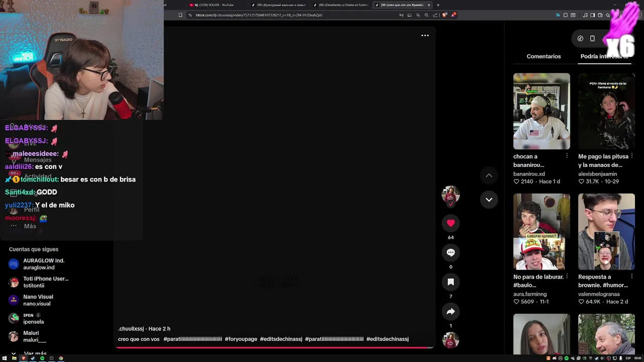Open the 'chocan a bananirou' video thumbnail
This screenshot has height=362, width=644.
point(541,111)
